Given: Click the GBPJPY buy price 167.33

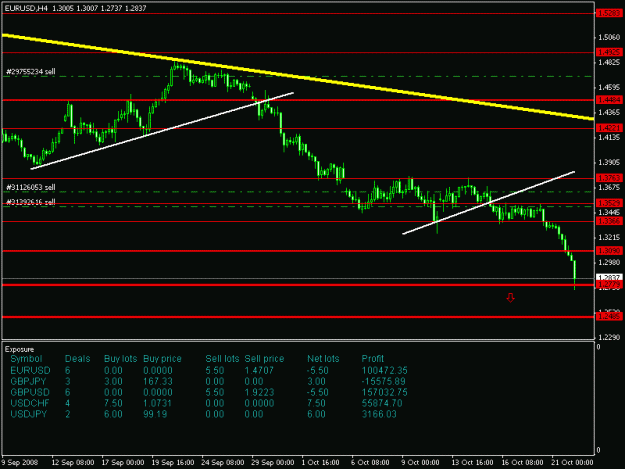Looking at the screenshot, I should [158, 381].
